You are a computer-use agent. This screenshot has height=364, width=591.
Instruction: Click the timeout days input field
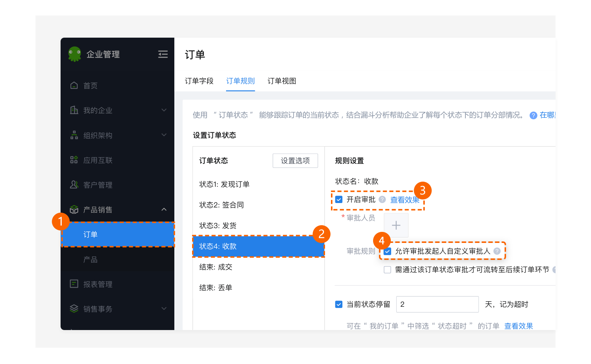437,304
